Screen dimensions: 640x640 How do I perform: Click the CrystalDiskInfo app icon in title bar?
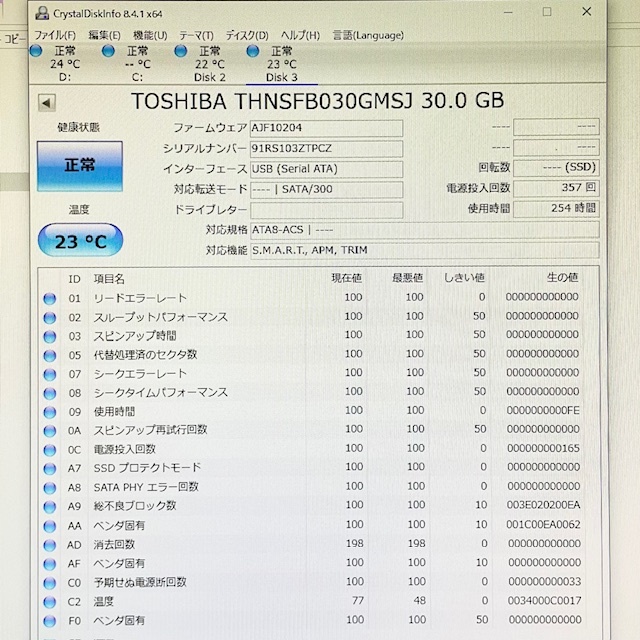42,13
